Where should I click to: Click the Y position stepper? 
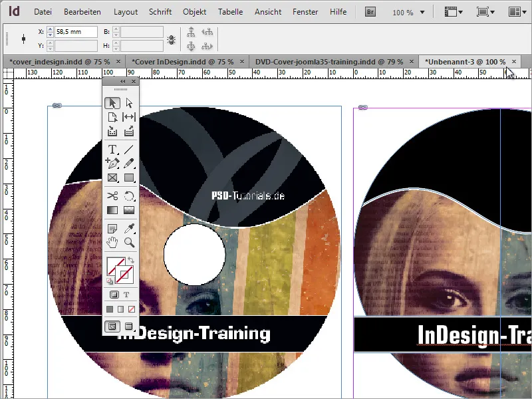click(51, 45)
